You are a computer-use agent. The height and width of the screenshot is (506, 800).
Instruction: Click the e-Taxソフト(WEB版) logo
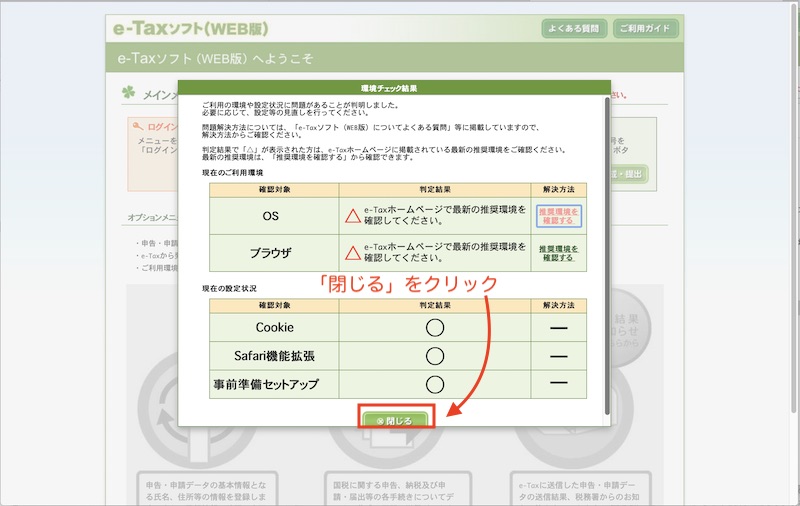coord(190,29)
